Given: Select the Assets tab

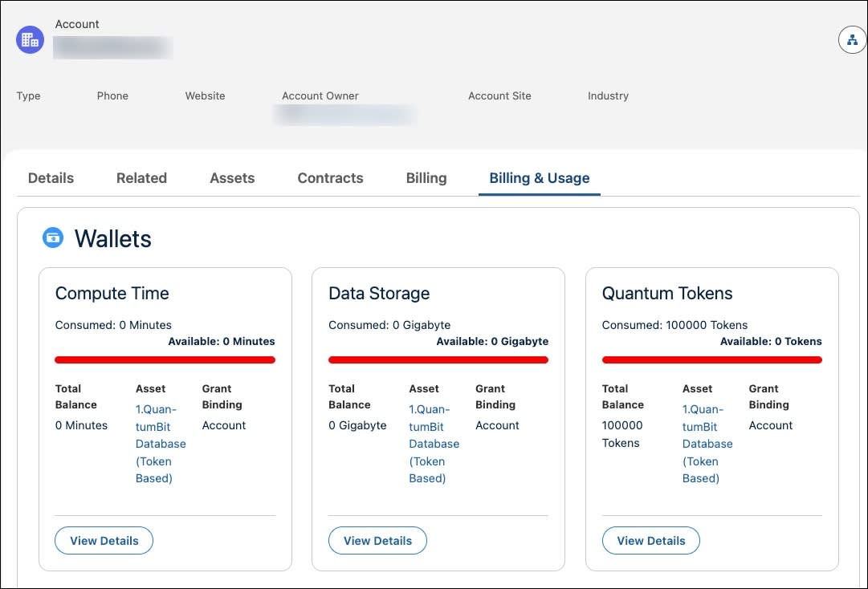Looking at the screenshot, I should coord(231,177).
